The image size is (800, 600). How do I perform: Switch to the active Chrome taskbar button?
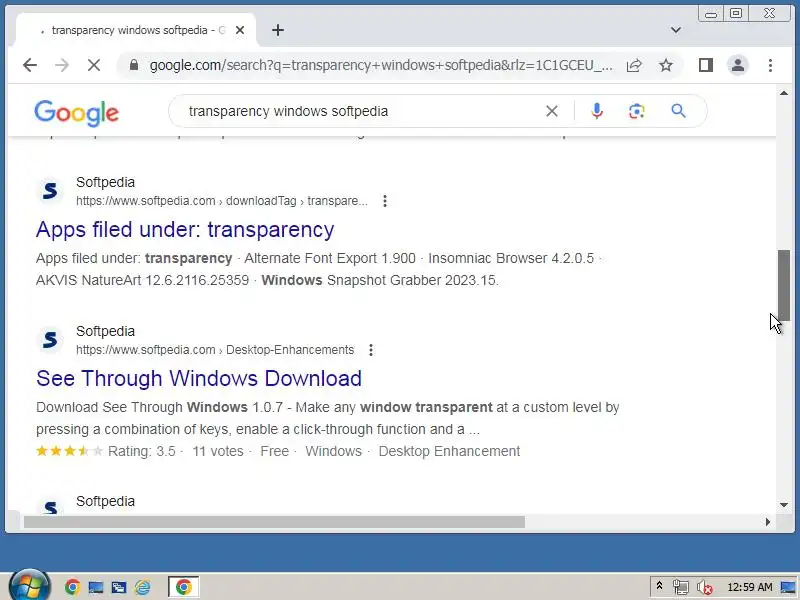click(184, 587)
